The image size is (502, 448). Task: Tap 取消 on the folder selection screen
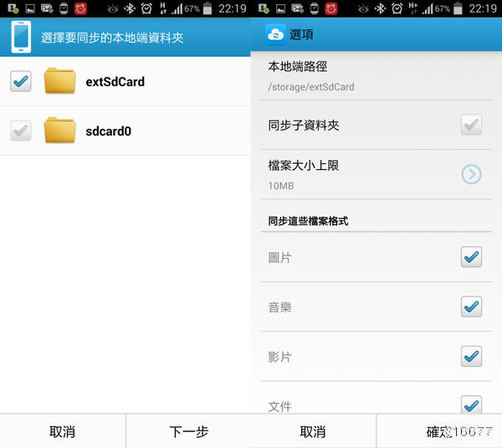pos(63,431)
